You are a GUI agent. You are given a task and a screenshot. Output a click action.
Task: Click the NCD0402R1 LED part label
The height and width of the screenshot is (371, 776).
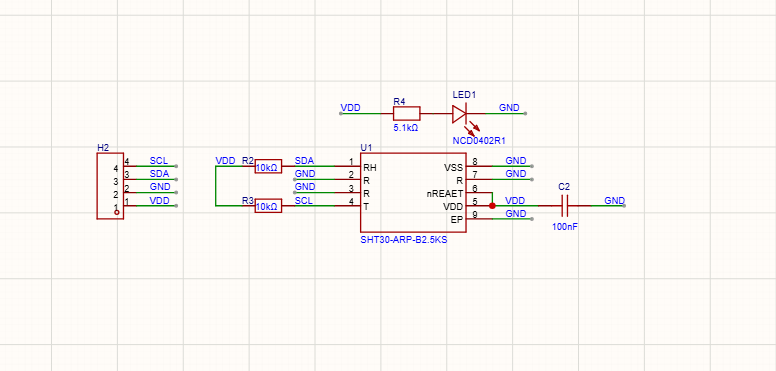click(479, 141)
